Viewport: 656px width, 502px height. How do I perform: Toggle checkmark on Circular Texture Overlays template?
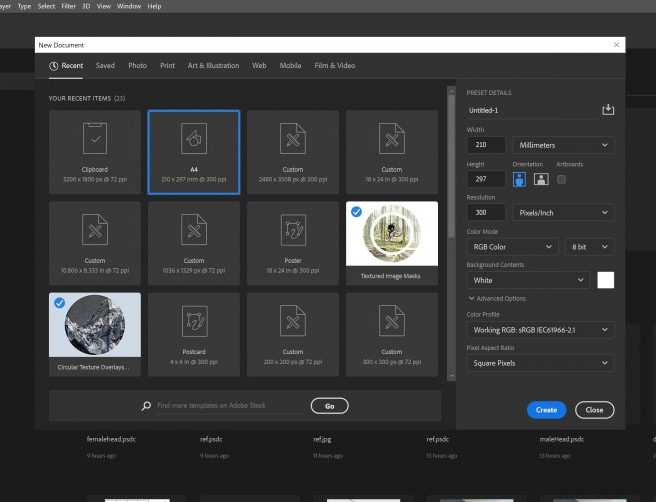(x=59, y=303)
